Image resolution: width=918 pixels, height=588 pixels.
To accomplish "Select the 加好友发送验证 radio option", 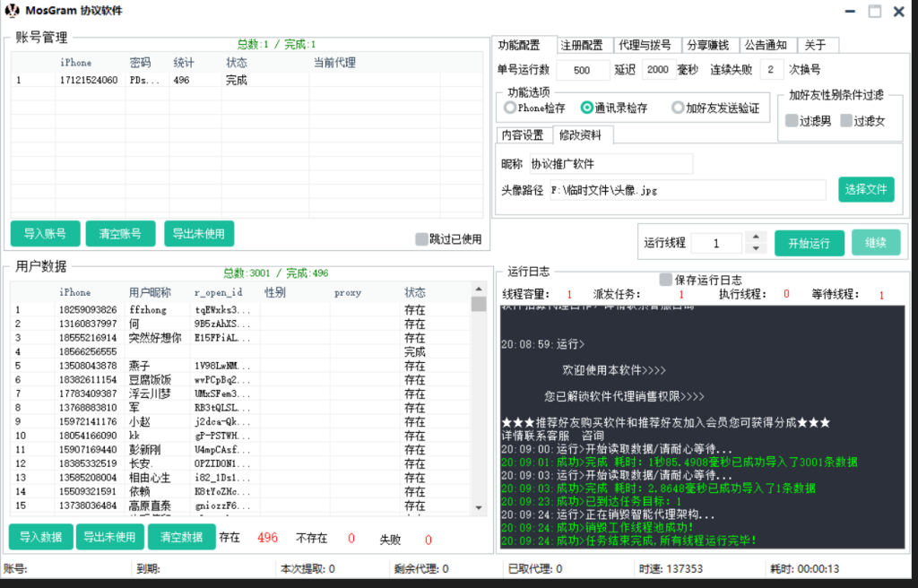I will 678,108.
